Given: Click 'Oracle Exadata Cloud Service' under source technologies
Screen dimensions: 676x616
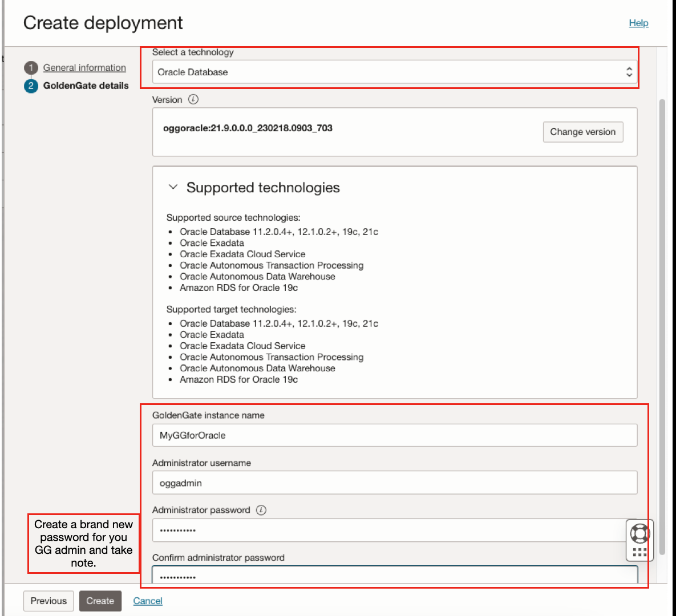Looking at the screenshot, I should pos(242,254).
